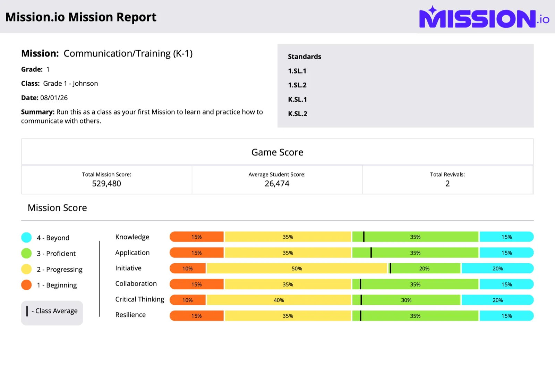Click the Application class average marker
This screenshot has height=392, width=555.
[371, 253]
